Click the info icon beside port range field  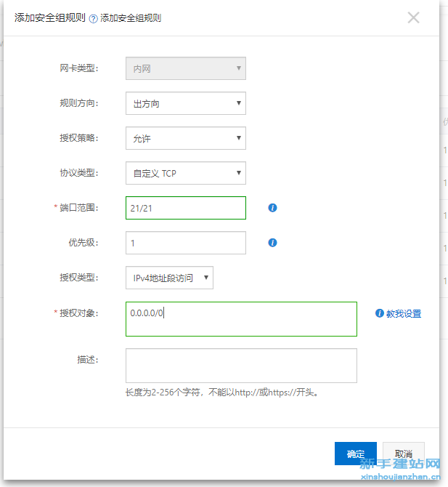click(x=272, y=208)
